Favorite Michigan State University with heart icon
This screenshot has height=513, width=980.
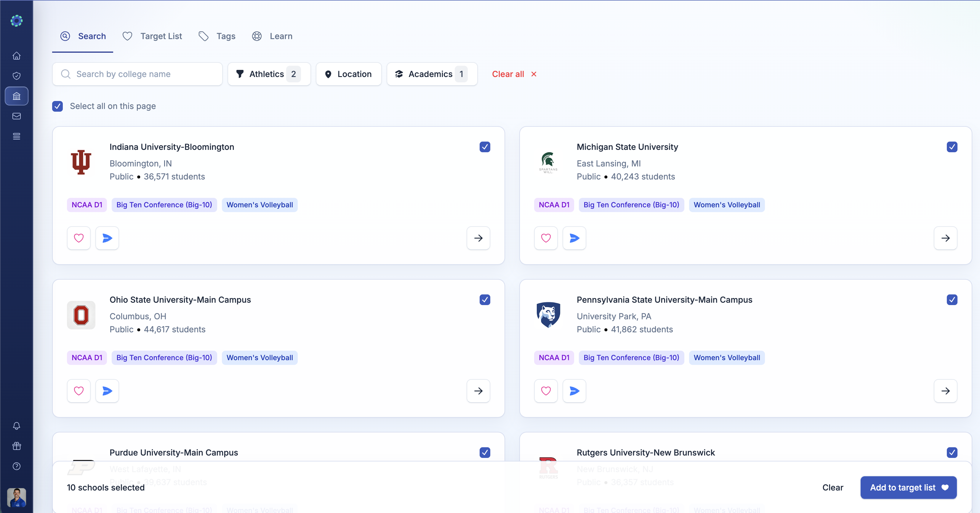click(x=546, y=238)
